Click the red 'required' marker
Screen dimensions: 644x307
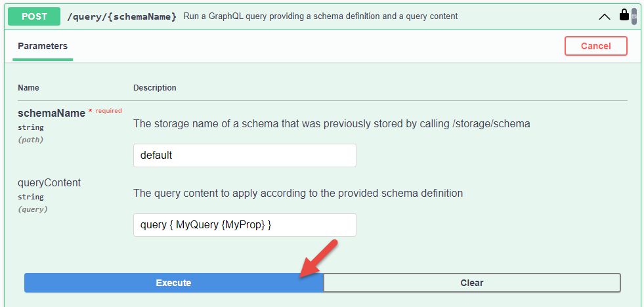(108, 111)
